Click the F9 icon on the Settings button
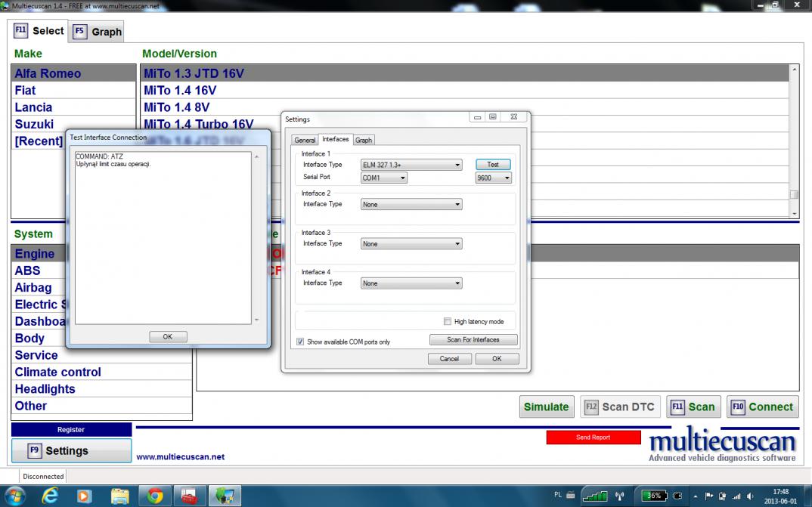812x507 pixels. click(x=34, y=450)
